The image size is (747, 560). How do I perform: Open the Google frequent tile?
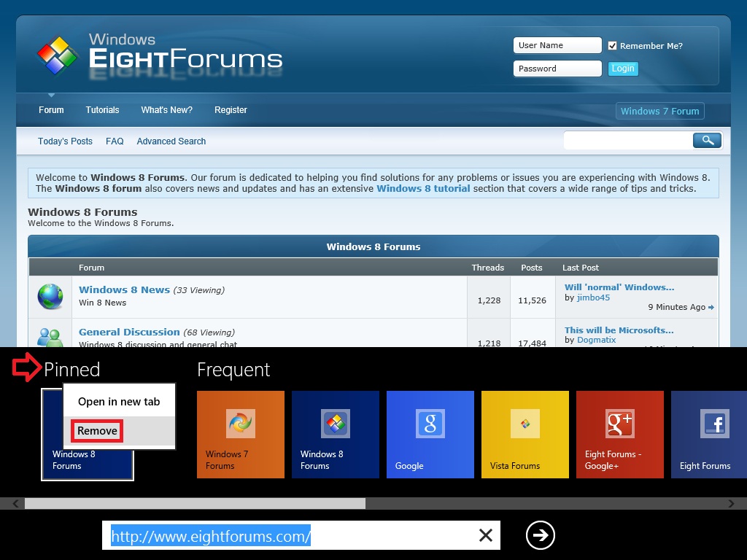tap(430, 435)
